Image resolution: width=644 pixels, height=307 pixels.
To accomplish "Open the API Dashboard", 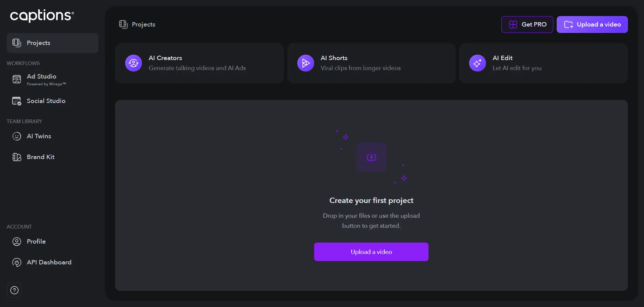I will pyautogui.click(x=49, y=262).
